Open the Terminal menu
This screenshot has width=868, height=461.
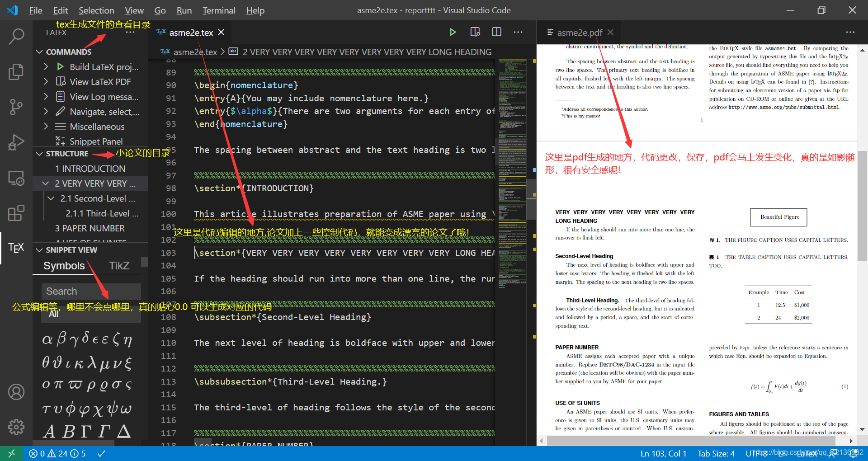click(x=219, y=10)
